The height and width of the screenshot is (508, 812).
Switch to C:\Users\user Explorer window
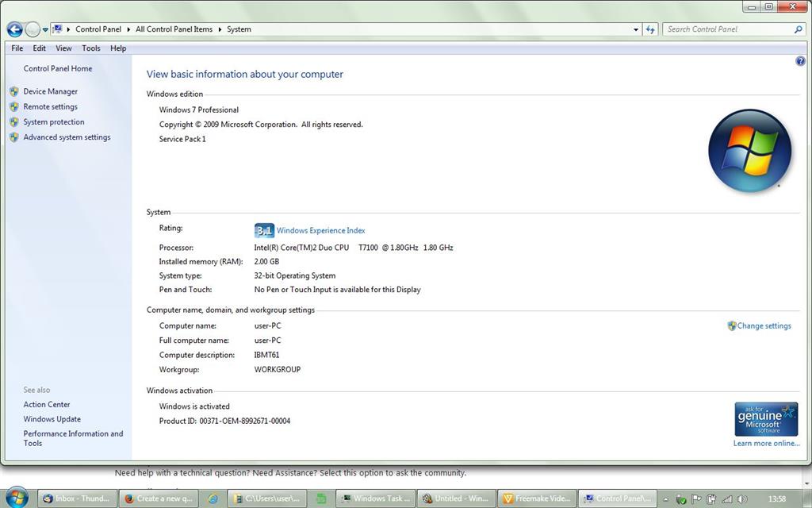click(x=267, y=498)
